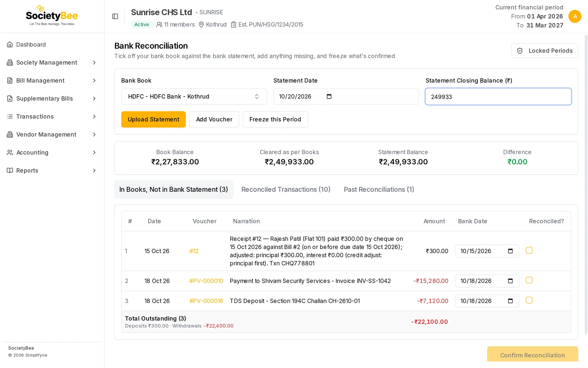
Task: Open Dashboard from sidebar
Action: coord(52,45)
